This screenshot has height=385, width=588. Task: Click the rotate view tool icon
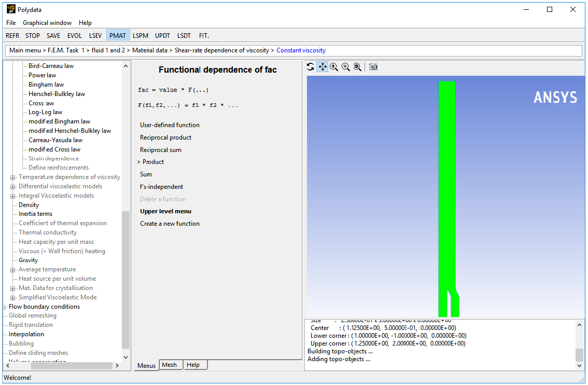[311, 67]
